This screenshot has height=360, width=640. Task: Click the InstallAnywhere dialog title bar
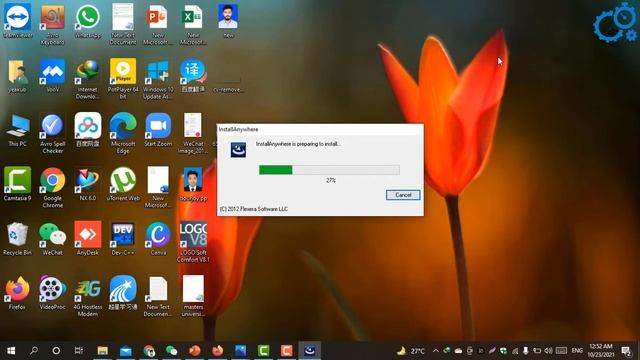click(x=320, y=129)
